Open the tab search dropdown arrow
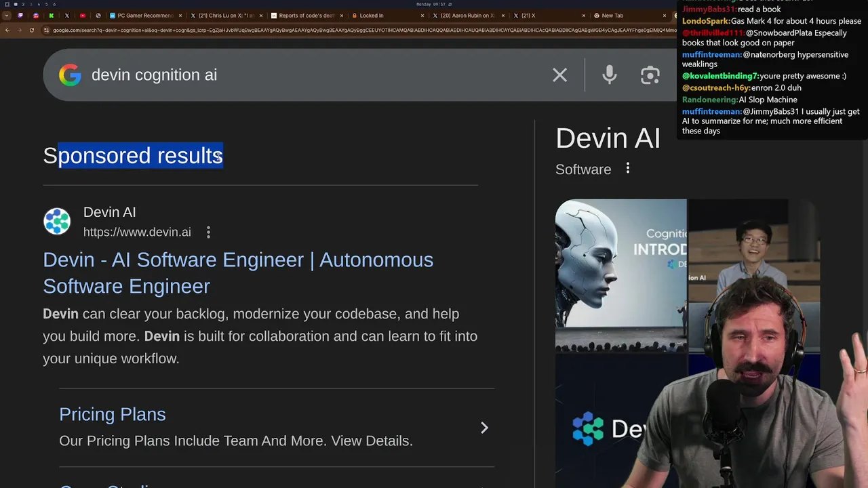This screenshot has width=868, height=488. (x=7, y=16)
